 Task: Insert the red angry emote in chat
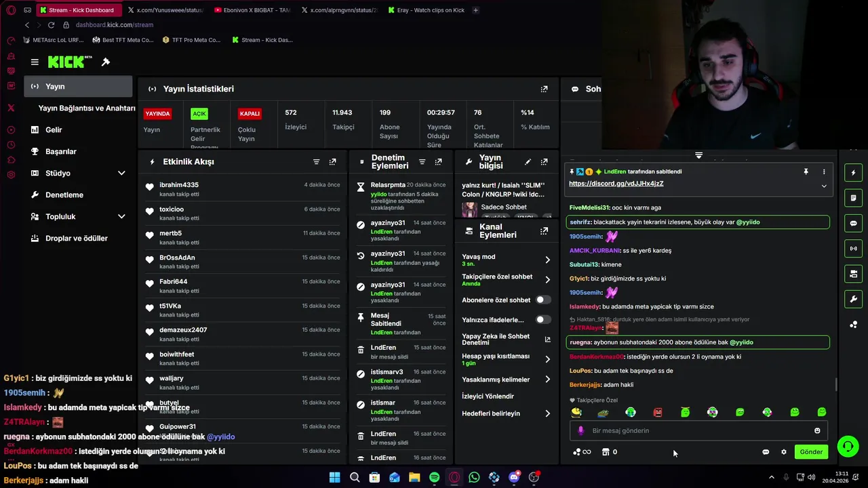(x=658, y=412)
